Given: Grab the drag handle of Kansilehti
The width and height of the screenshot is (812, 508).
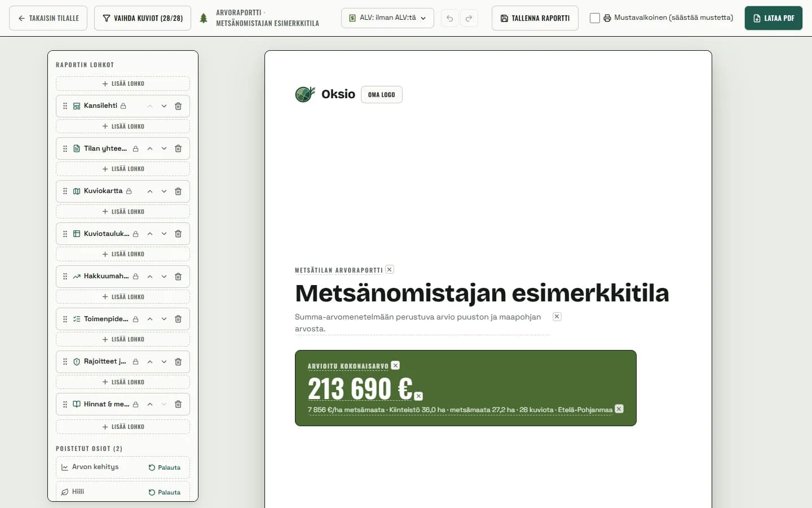Looking at the screenshot, I should tap(65, 106).
